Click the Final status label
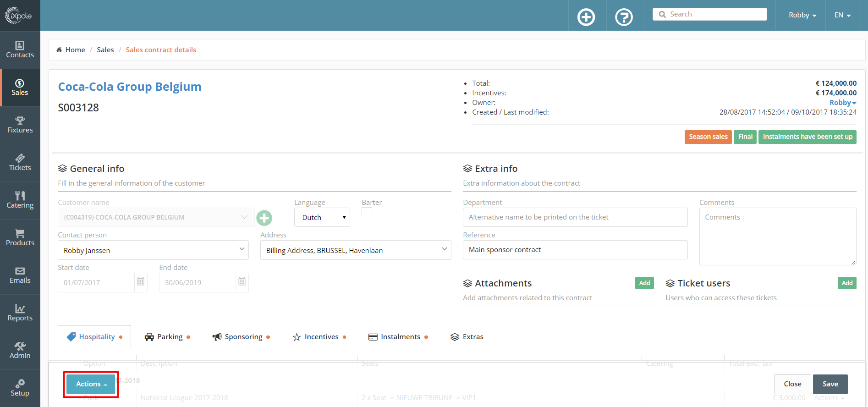Screen dimensions: 868x407 [x=745, y=137]
